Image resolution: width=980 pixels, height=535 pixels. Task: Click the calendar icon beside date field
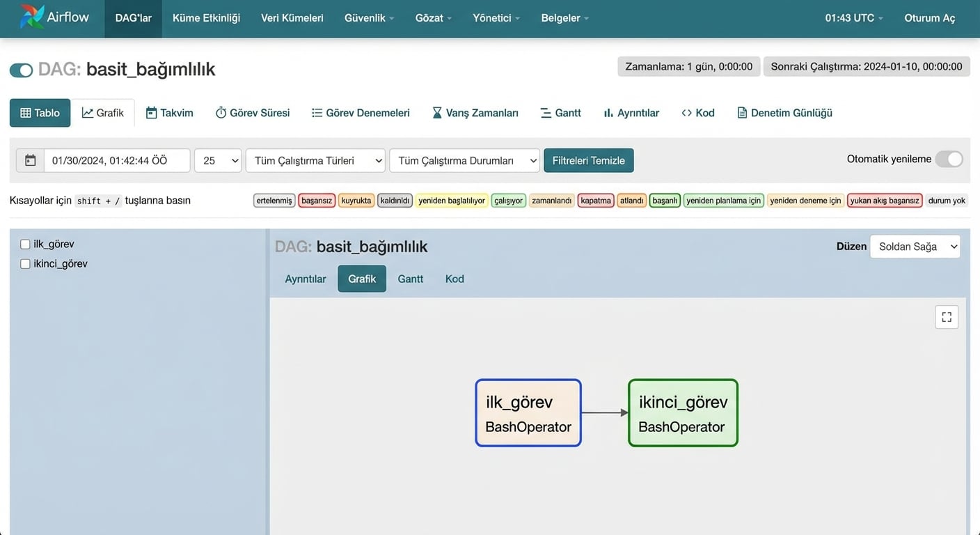30,160
